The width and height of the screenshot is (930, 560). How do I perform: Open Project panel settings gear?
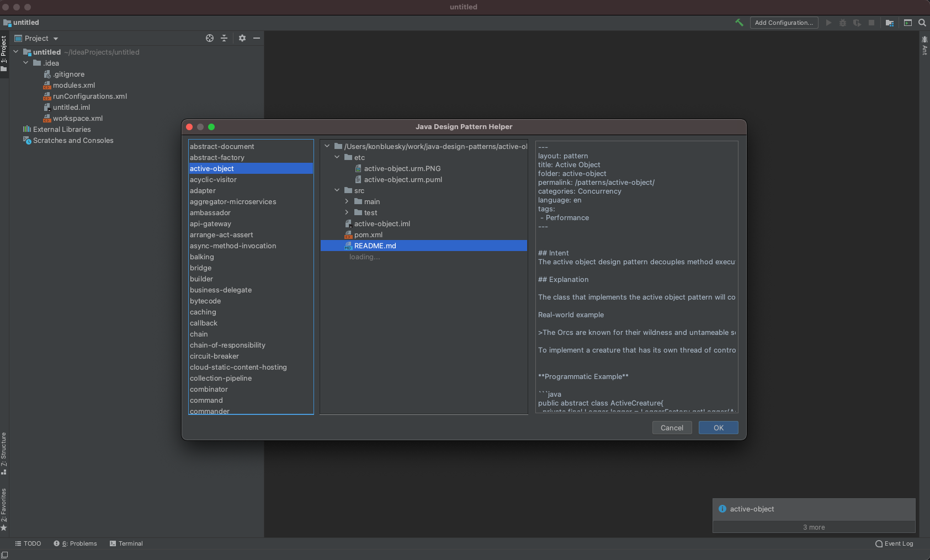(x=242, y=38)
